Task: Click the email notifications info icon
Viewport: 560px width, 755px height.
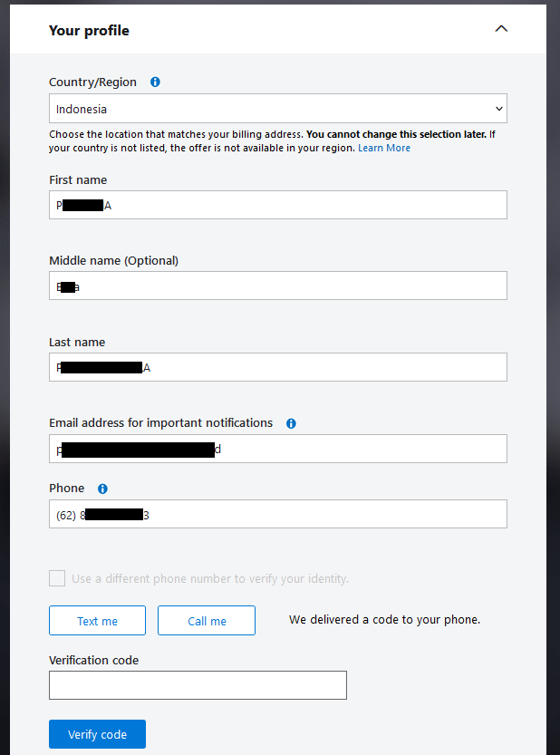Action: [290, 423]
